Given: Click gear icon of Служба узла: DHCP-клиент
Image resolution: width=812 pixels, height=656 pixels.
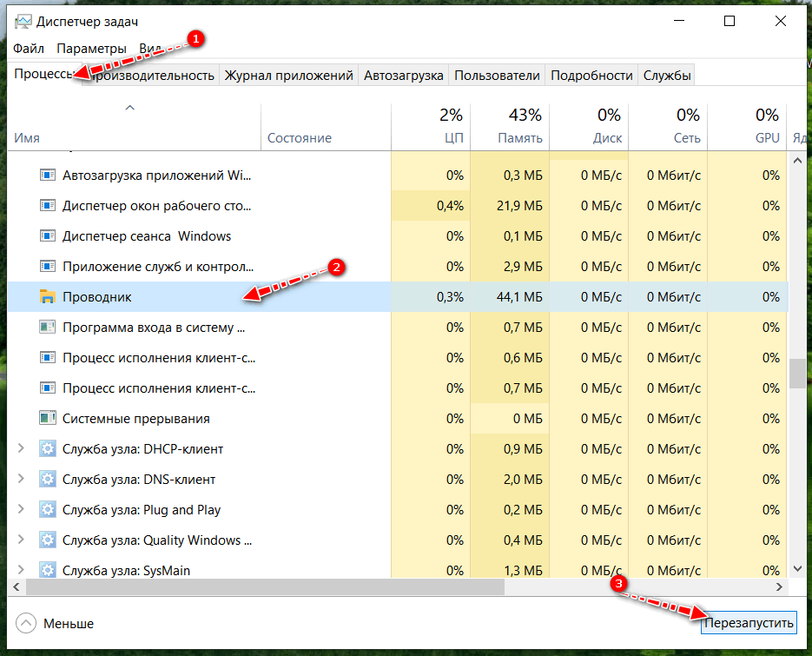Looking at the screenshot, I should [x=47, y=449].
